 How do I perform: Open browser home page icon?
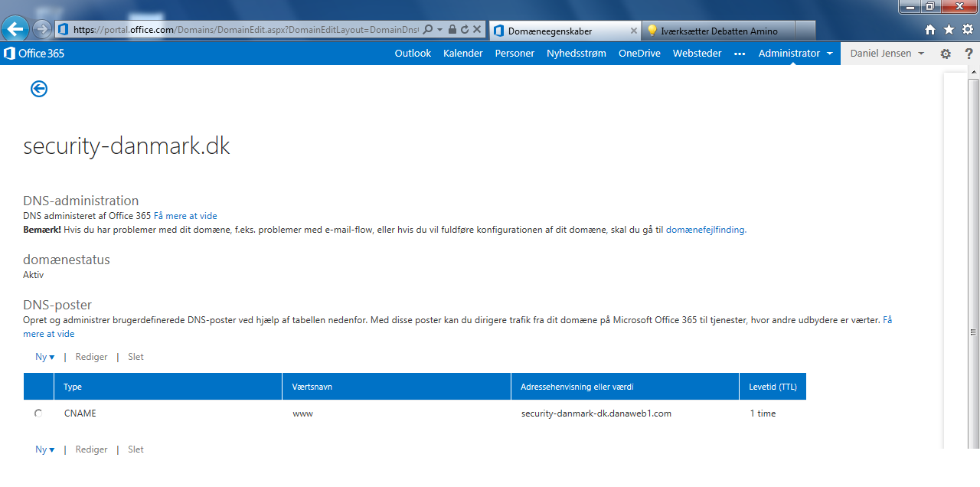click(x=930, y=30)
